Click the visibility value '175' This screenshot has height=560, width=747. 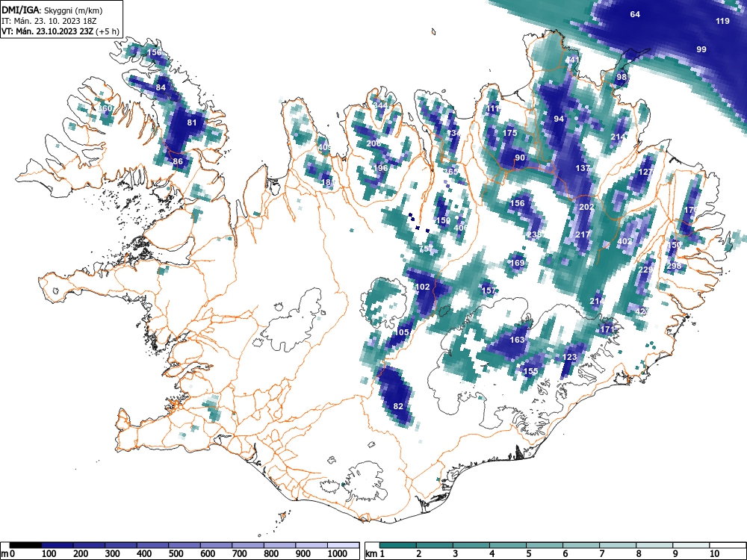(x=510, y=133)
